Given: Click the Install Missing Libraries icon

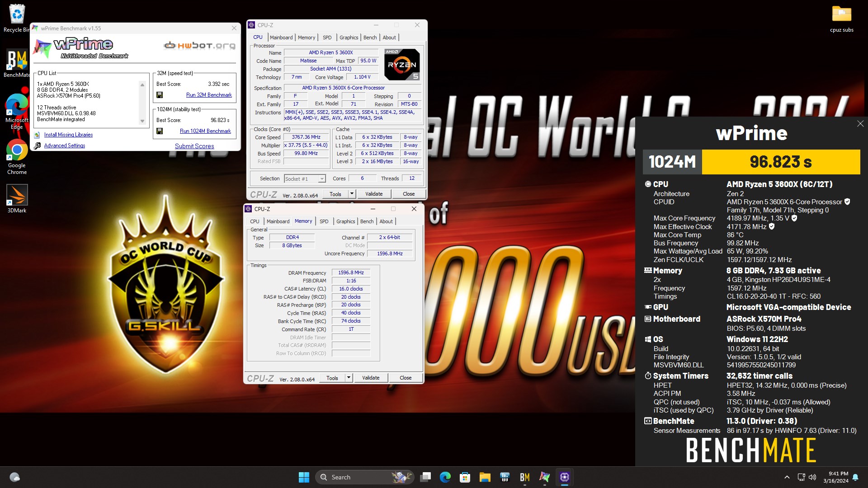Looking at the screenshot, I should 37,135.
